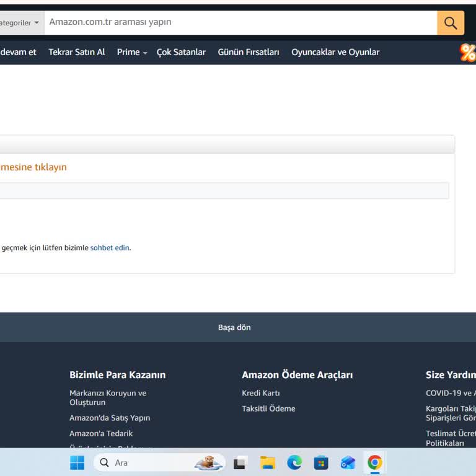Viewport: 476px width, 476px height.
Task: Open File Explorer from taskbar
Action: click(268, 463)
